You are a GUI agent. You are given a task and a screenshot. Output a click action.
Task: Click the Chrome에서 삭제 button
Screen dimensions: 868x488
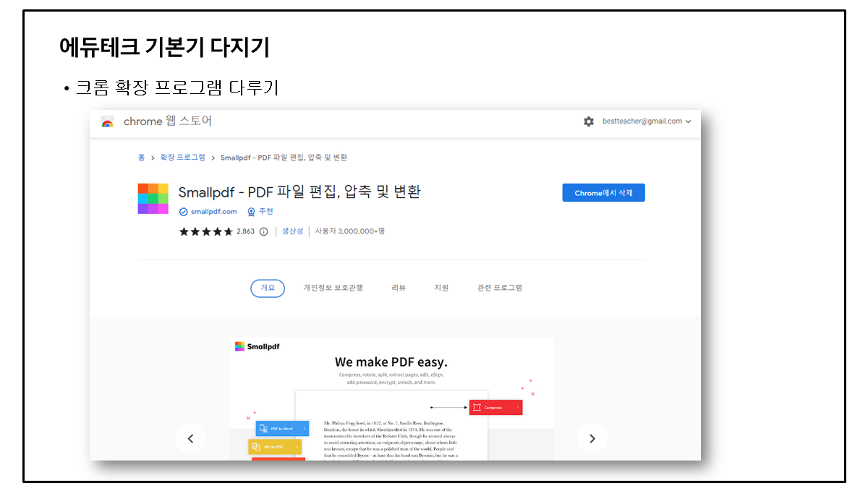click(603, 193)
